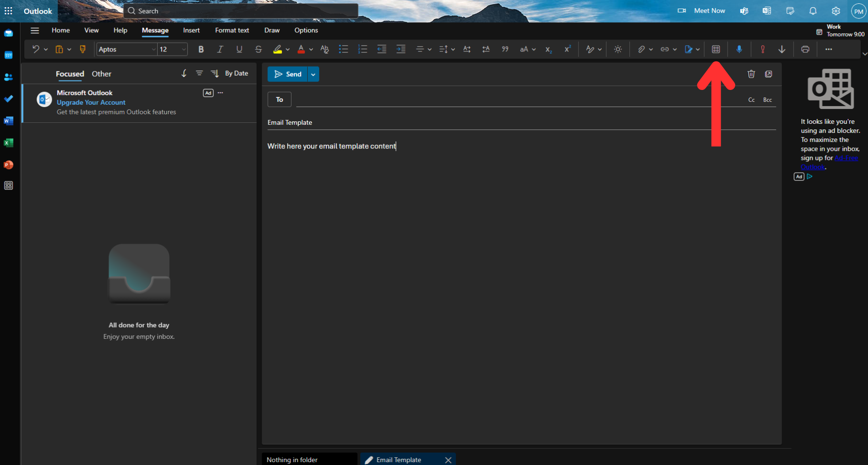
Task: Insert a bulleted list
Action: [x=343, y=49]
